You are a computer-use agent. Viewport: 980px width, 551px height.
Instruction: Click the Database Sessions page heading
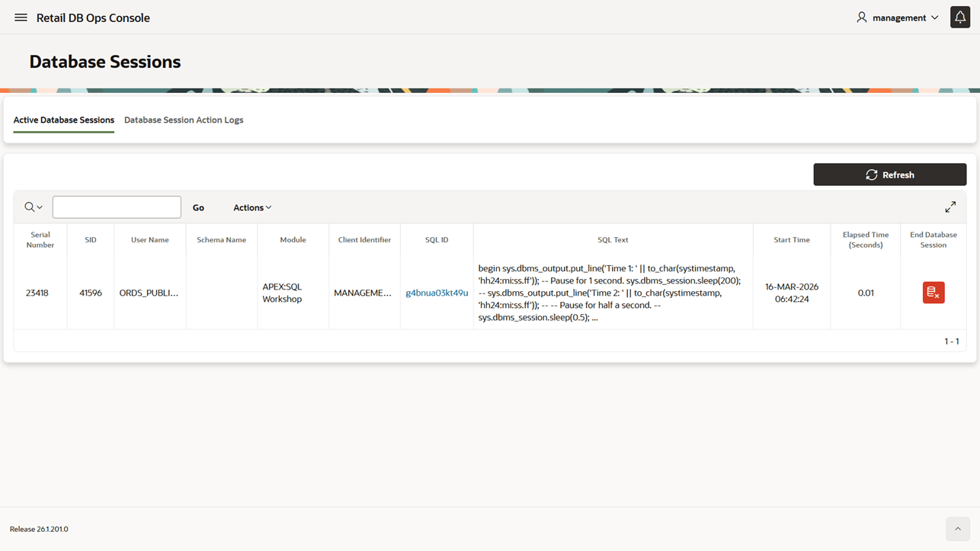[105, 62]
